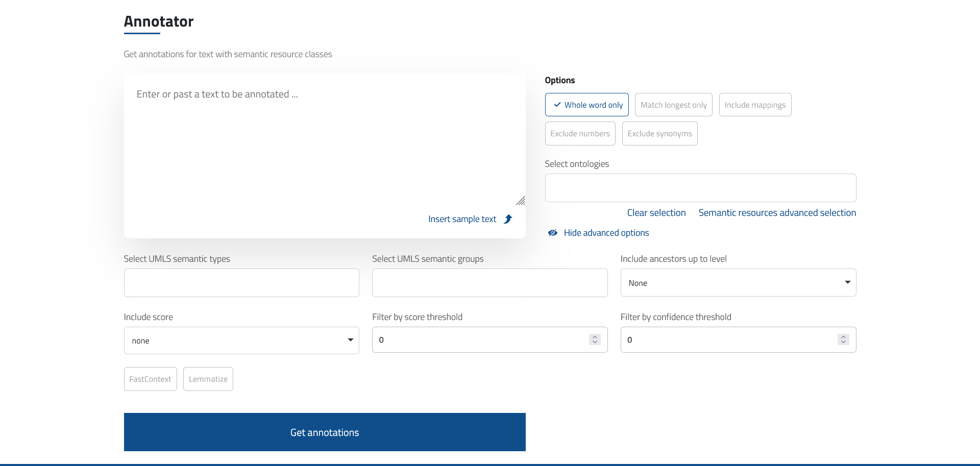Screen dimensions: 980x466
Task: Turn on the Lemmatize option
Action: pyautogui.click(x=208, y=379)
